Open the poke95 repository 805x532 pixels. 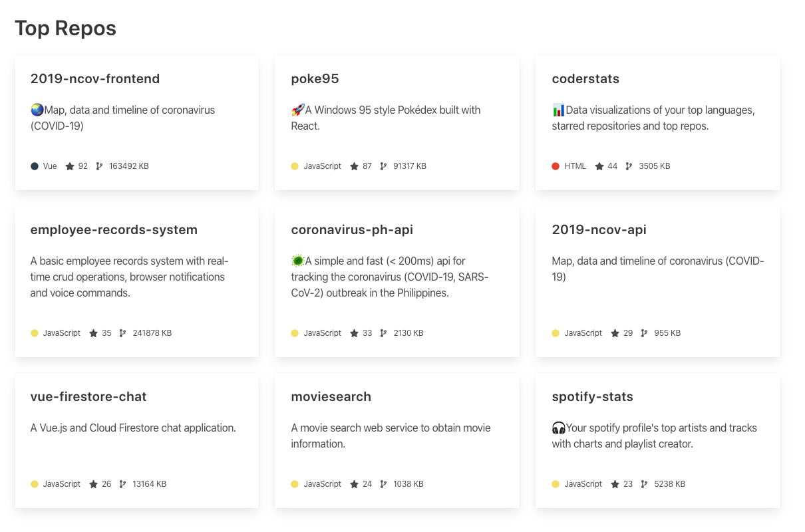315,78
